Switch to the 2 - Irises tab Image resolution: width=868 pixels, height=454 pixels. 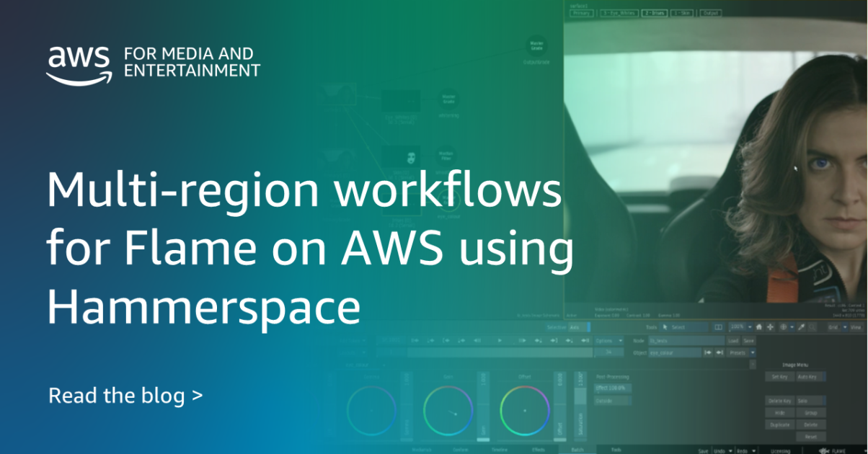pyautogui.click(x=654, y=13)
